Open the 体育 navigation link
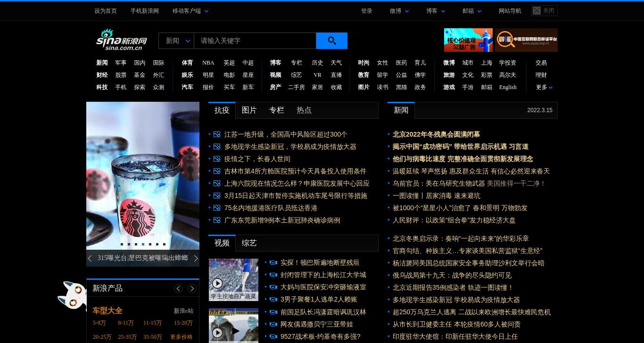Viewport: 644px width, 343px height. [187, 63]
